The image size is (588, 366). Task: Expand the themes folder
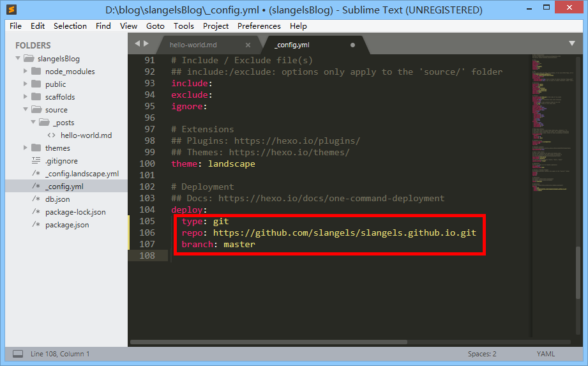coord(25,148)
